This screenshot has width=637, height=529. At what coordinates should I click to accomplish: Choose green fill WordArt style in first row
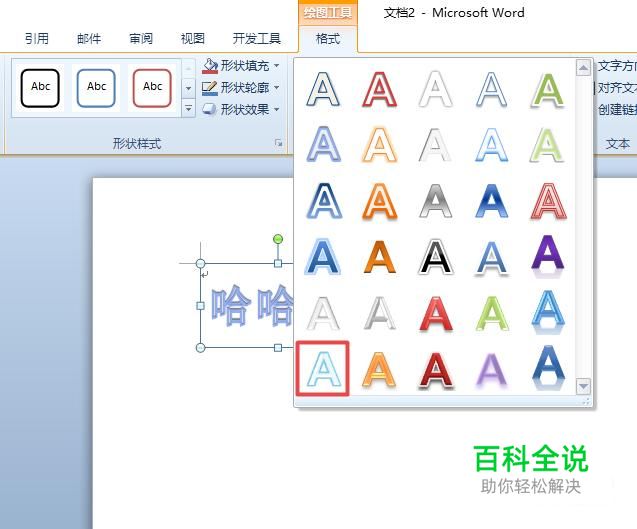click(548, 90)
